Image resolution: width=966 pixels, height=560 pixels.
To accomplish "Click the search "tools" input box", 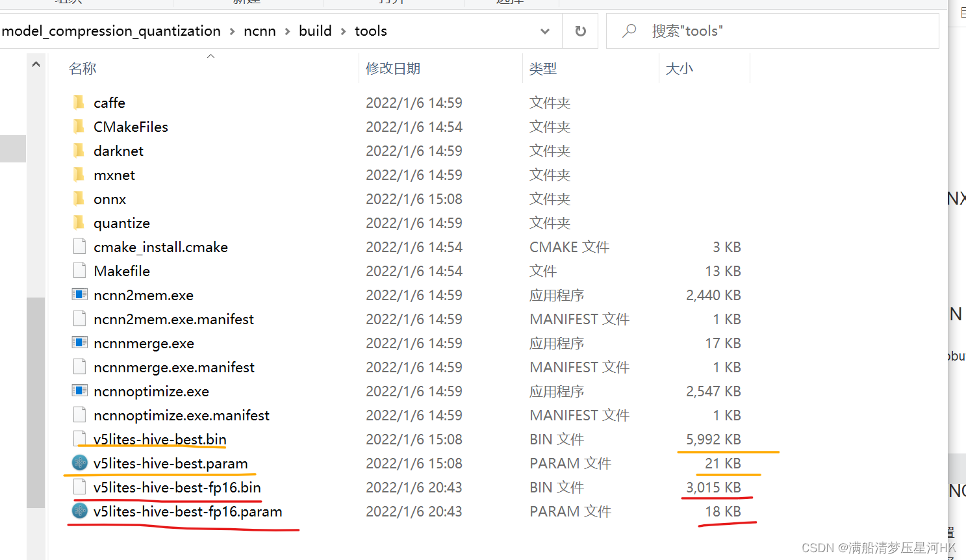I will coord(772,31).
